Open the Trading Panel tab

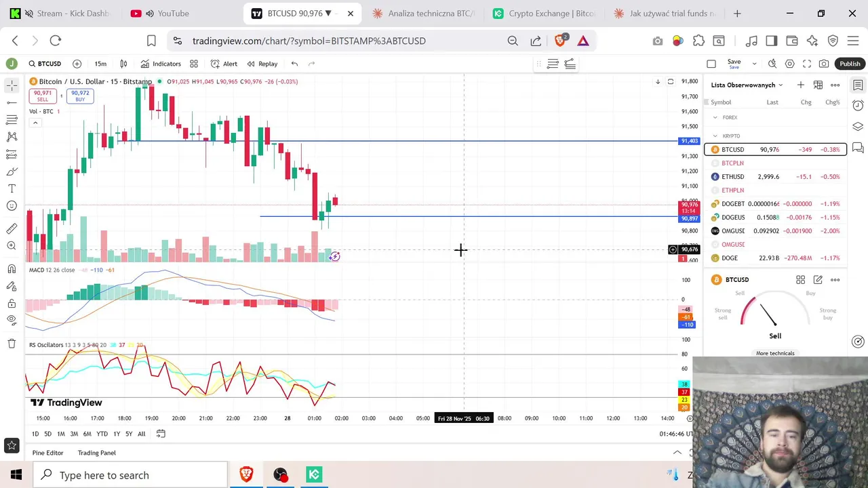point(97,453)
